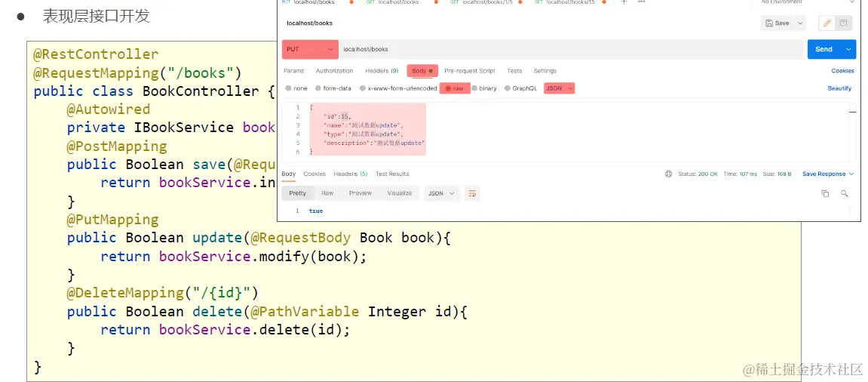Screen dimensions: 868x382
Task: Click the 表现层接口开发 slide heading
Action: 97,16
